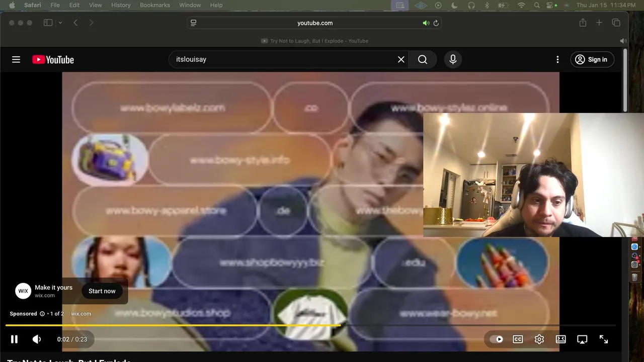Open the three-dot settings menu

point(557,59)
